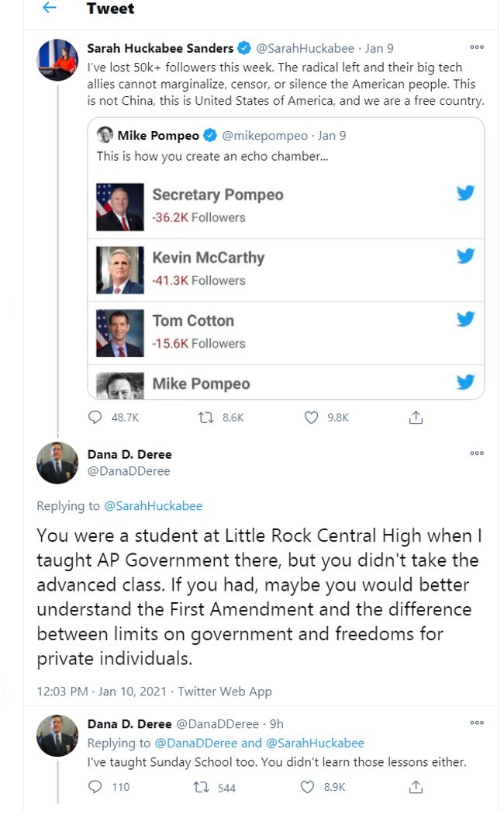Open more options on the Sunday School tweet
The image size is (504, 825).
(x=477, y=723)
